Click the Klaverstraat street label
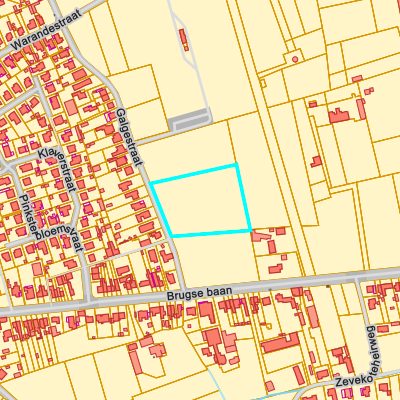The width and height of the screenshot is (400, 400). (x=57, y=170)
